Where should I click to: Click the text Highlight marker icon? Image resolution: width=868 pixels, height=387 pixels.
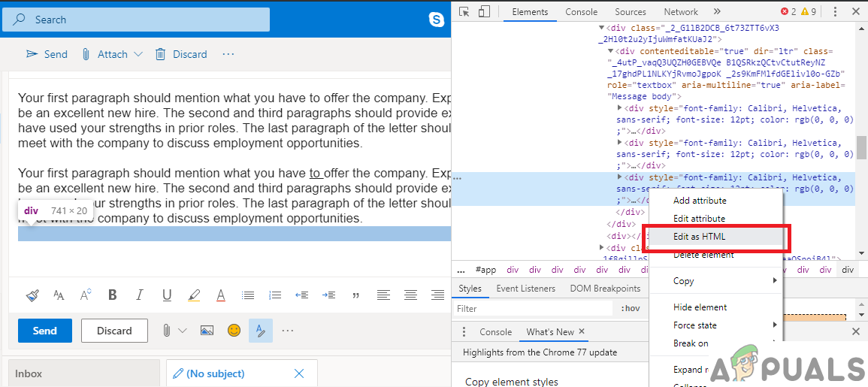coord(194,295)
